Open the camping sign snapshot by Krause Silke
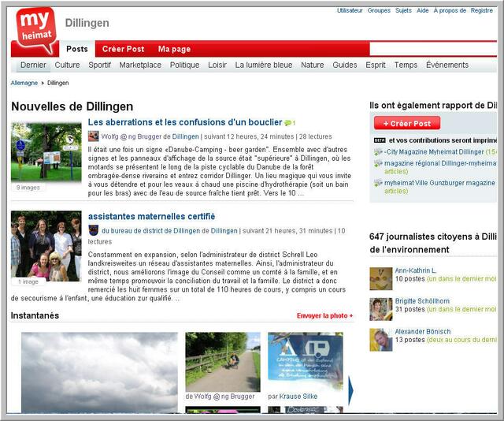The image size is (504, 421). pyautogui.click(x=306, y=362)
